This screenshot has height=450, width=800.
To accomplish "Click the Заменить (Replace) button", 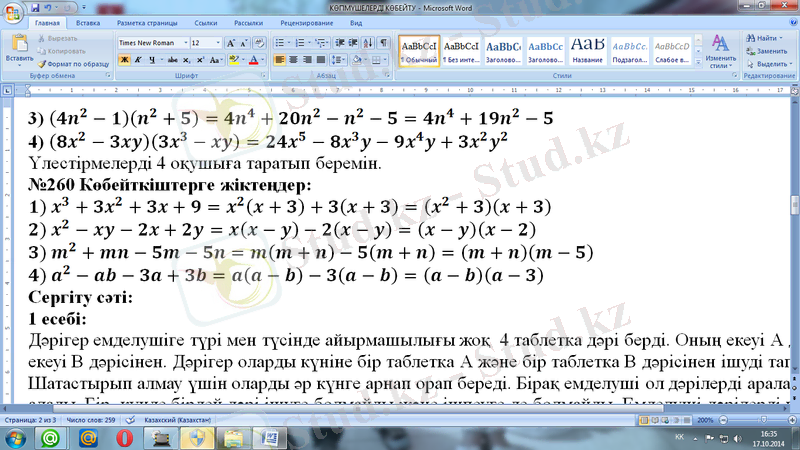I will (x=770, y=50).
